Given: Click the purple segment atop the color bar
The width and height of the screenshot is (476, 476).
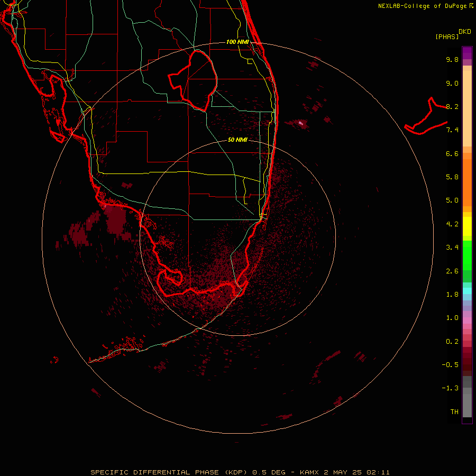Looking at the screenshot, I should 467,53.
